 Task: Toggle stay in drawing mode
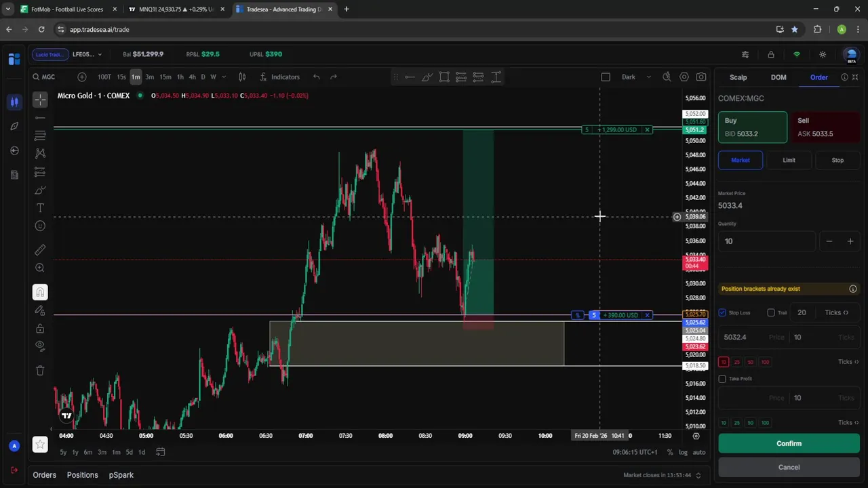40,310
